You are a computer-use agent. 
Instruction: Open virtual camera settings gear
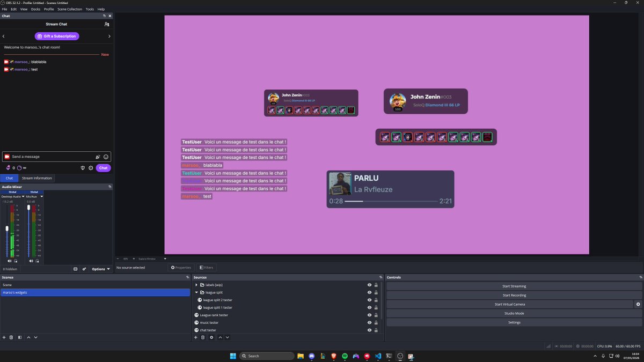[x=638, y=304]
